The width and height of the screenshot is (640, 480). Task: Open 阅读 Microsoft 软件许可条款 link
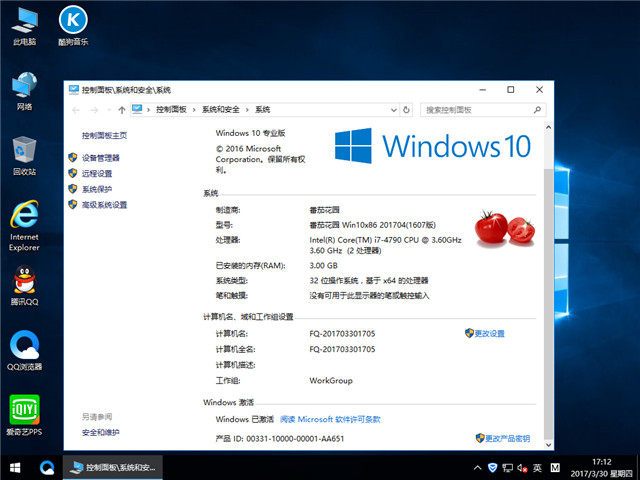330,419
